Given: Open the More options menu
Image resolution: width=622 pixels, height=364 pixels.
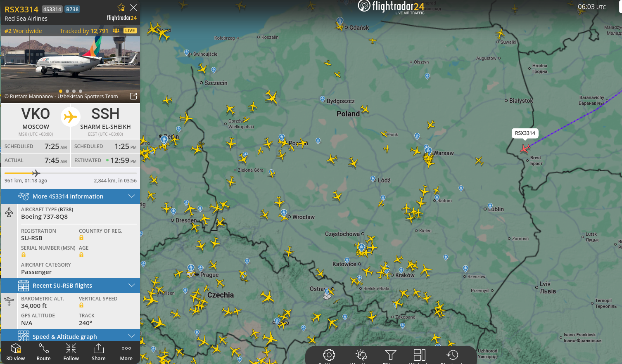Looking at the screenshot, I should tap(126, 352).
